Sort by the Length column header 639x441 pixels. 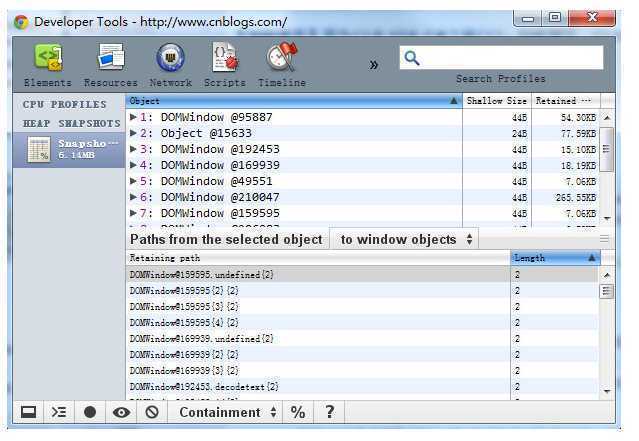[x=555, y=258]
